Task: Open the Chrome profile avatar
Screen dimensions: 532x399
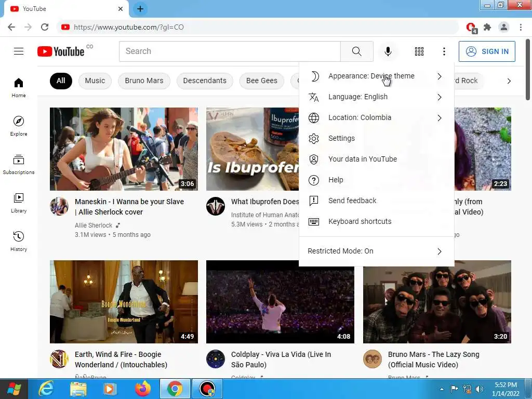Action: (x=504, y=27)
